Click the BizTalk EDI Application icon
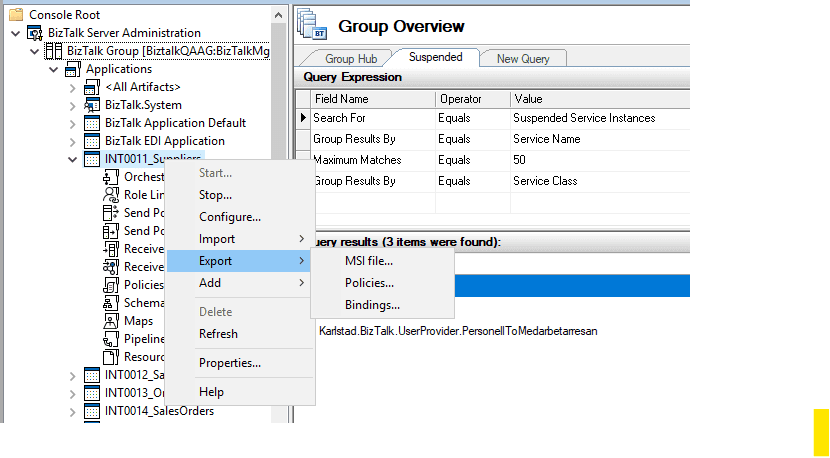Image resolution: width=830 pixels, height=458 pixels. [x=92, y=141]
